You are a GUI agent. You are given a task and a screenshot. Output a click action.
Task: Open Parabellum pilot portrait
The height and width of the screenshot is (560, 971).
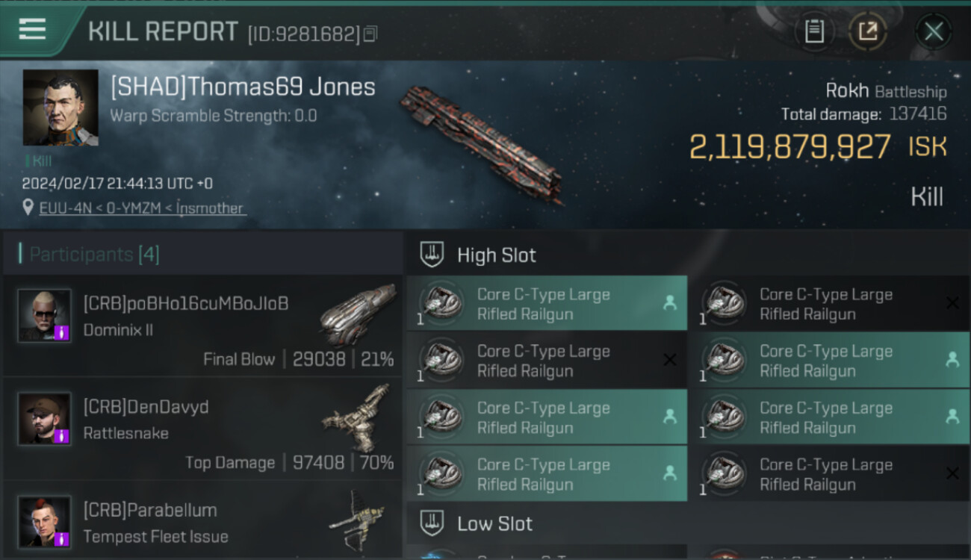click(45, 521)
